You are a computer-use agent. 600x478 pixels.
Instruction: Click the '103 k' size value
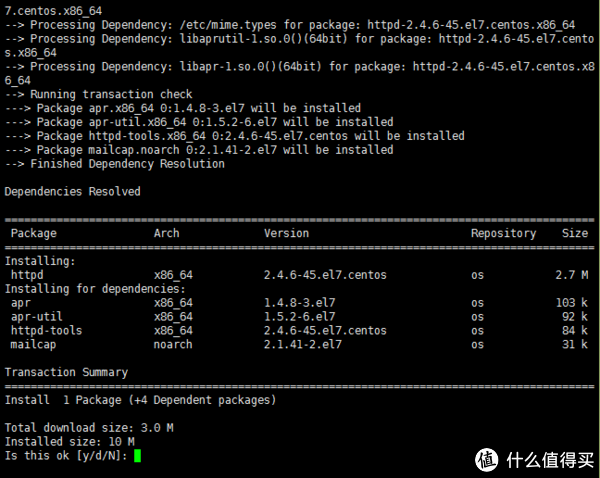[572, 303]
